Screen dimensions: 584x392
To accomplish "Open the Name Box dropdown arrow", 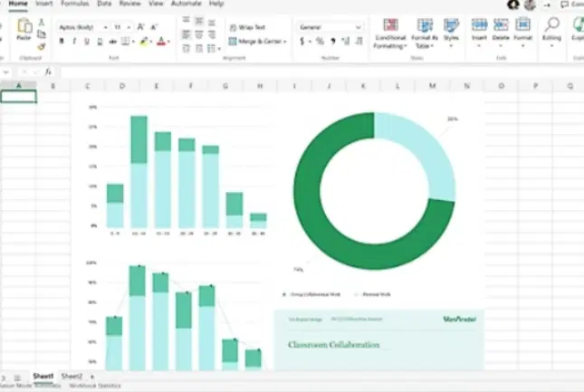I will pyautogui.click(x=6, y=72).
